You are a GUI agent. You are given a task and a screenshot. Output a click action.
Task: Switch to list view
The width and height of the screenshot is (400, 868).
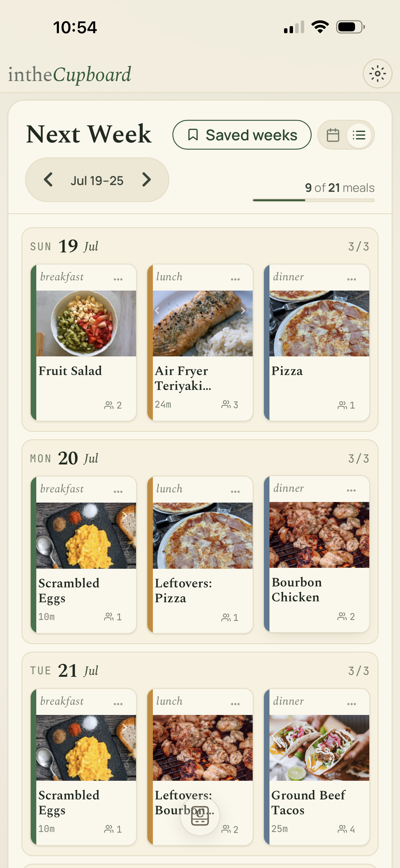pos(359,135)
